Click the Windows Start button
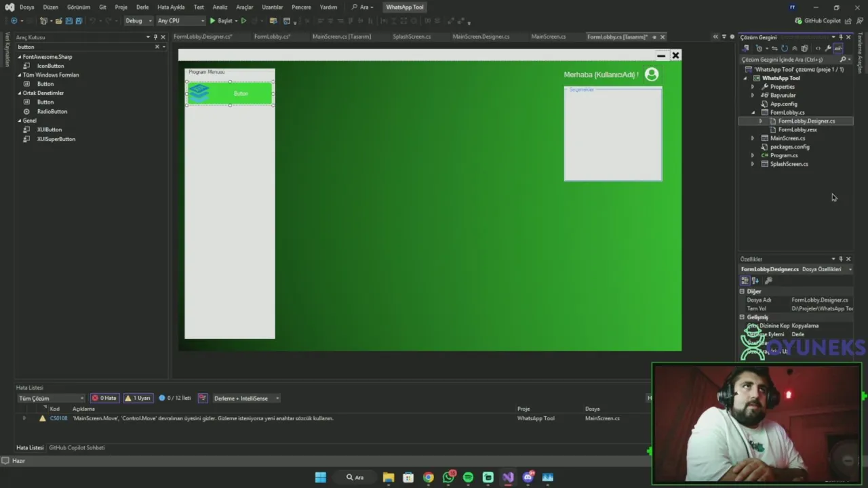This screenshot has width=868, height=488. (x=321, y=477)
